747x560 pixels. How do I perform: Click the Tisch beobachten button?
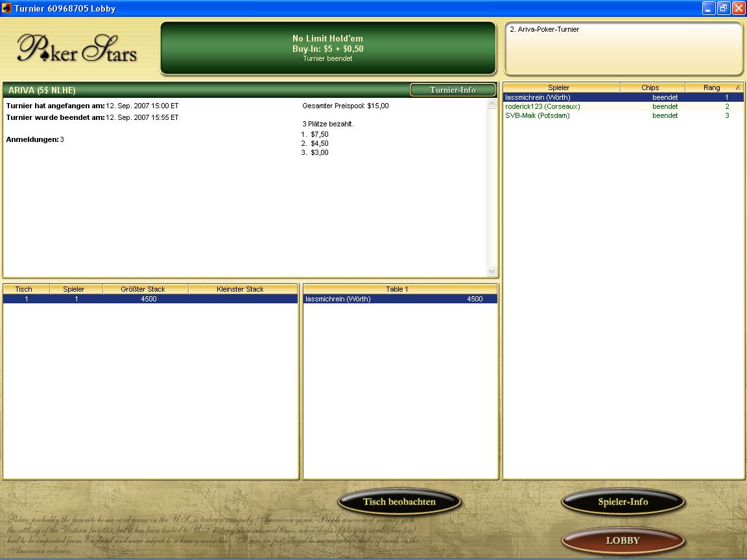[399, 502]
